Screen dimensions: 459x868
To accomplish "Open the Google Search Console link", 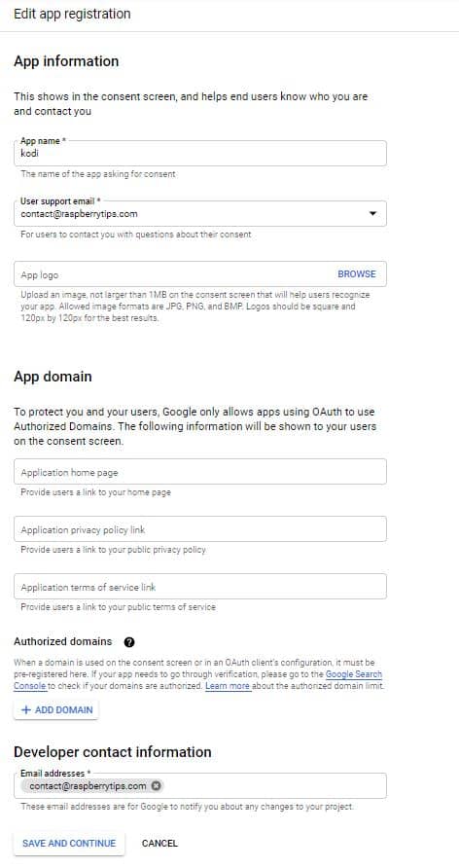I will (x=353, y=674).
